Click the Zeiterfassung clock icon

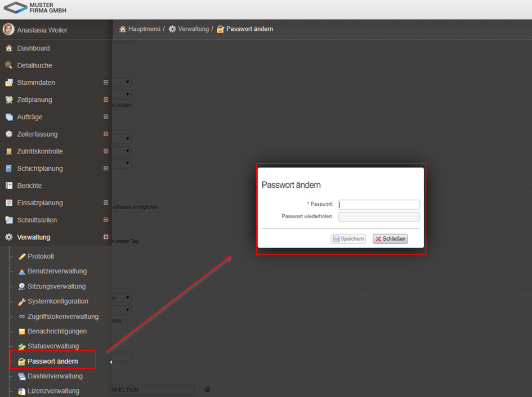coord(8,134)
